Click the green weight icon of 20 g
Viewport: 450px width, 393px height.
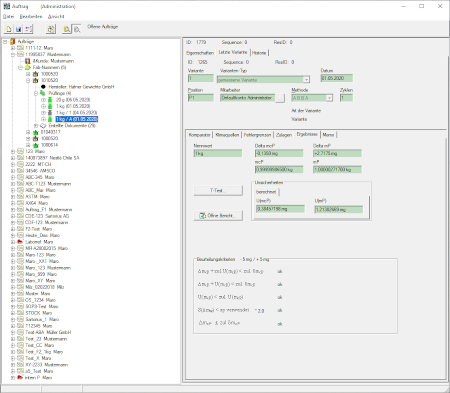50,100
